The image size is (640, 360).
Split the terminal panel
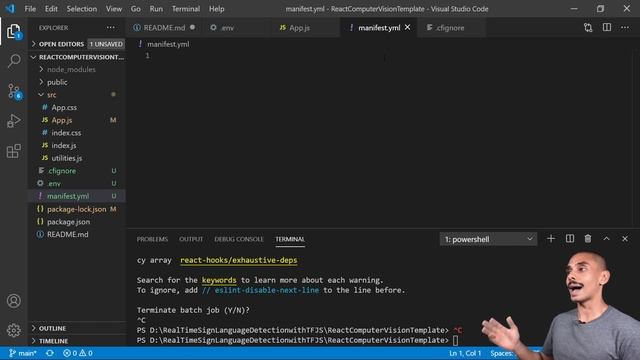tap(569, 239)
